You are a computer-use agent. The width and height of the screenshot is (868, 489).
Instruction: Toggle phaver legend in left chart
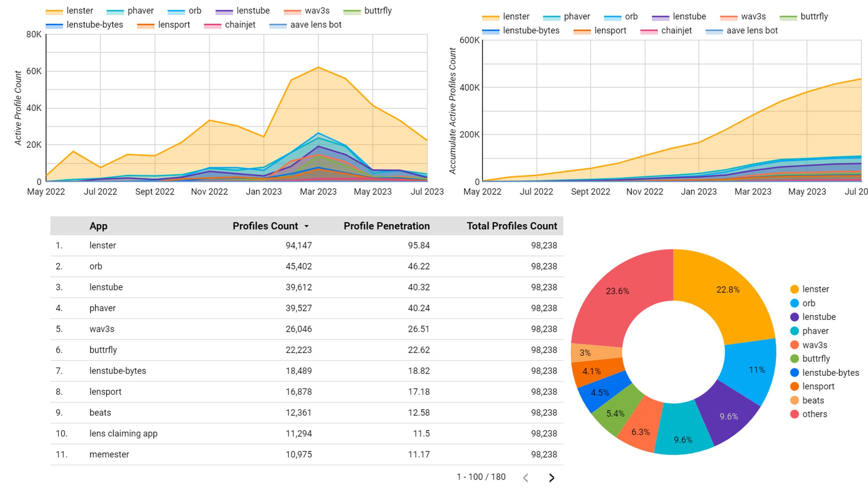[x=140, y=11]
